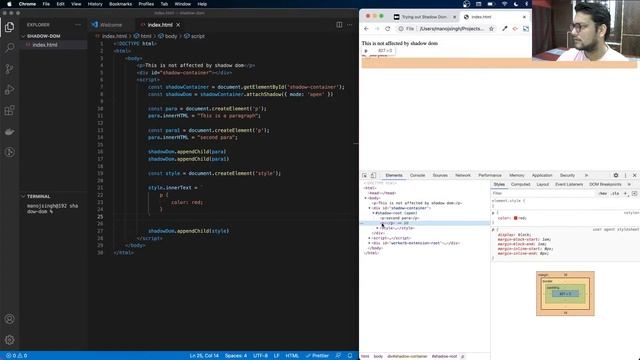Toggle the .cls element classes panel

point(615,193)
